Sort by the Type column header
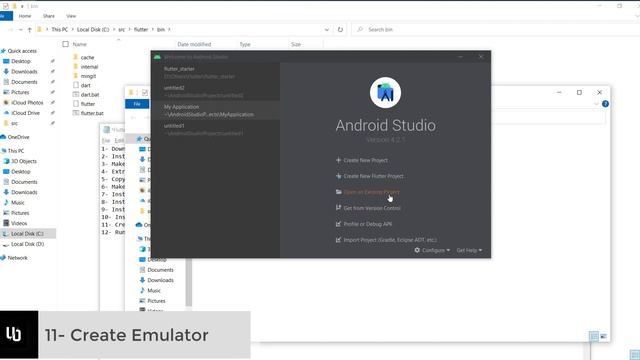640x360 pixels. pos(245,44)
